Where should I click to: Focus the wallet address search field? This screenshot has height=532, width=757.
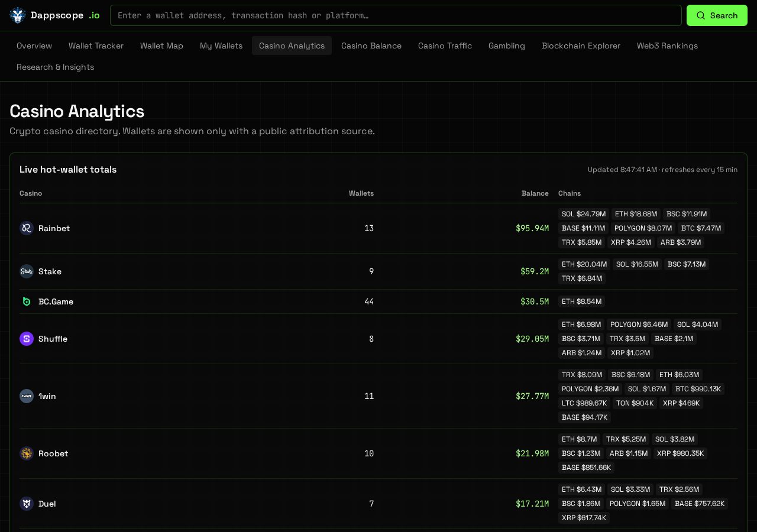pos(396,15)
